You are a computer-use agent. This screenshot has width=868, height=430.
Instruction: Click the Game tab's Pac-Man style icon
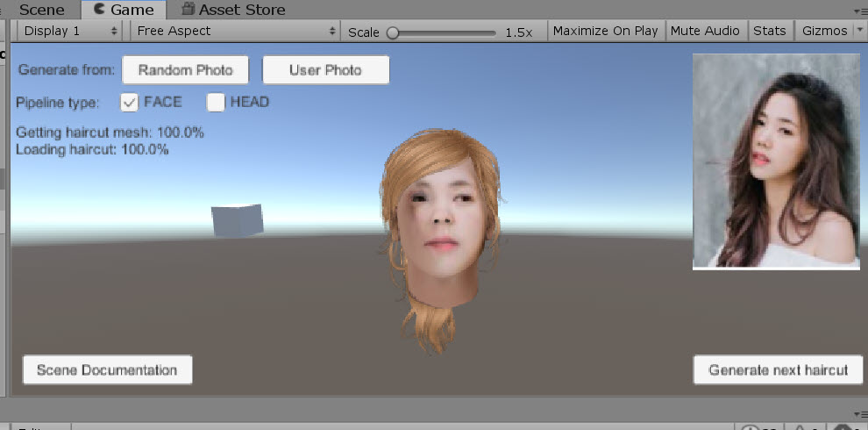[99, 11]
